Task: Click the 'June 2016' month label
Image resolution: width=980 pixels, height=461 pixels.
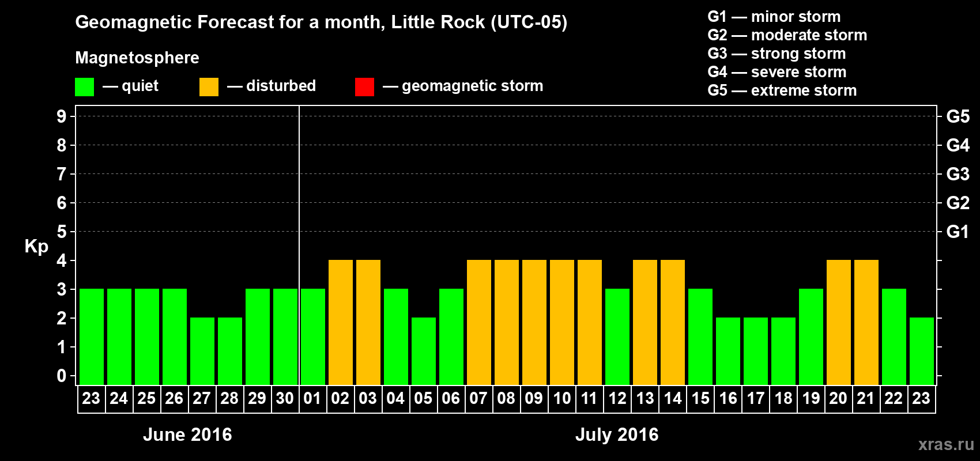Action: 187,434
